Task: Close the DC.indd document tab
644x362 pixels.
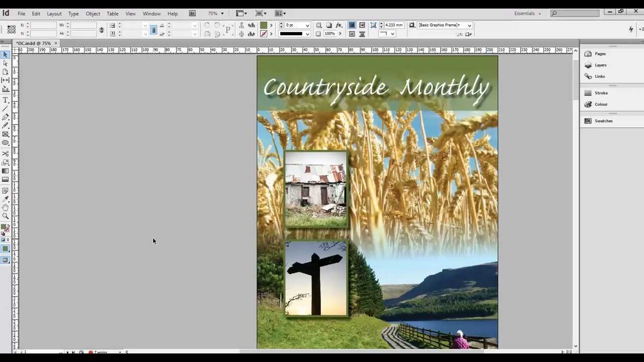Action: point(56,43)
